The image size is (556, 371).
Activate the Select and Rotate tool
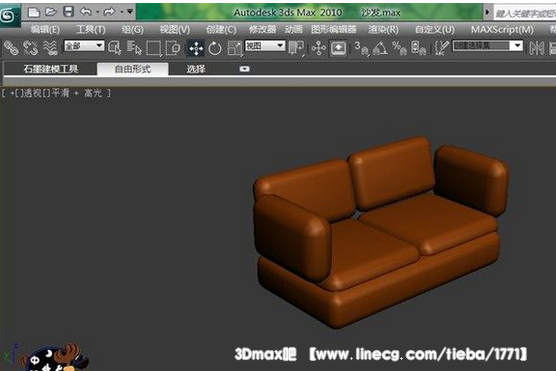coord(215,48)
